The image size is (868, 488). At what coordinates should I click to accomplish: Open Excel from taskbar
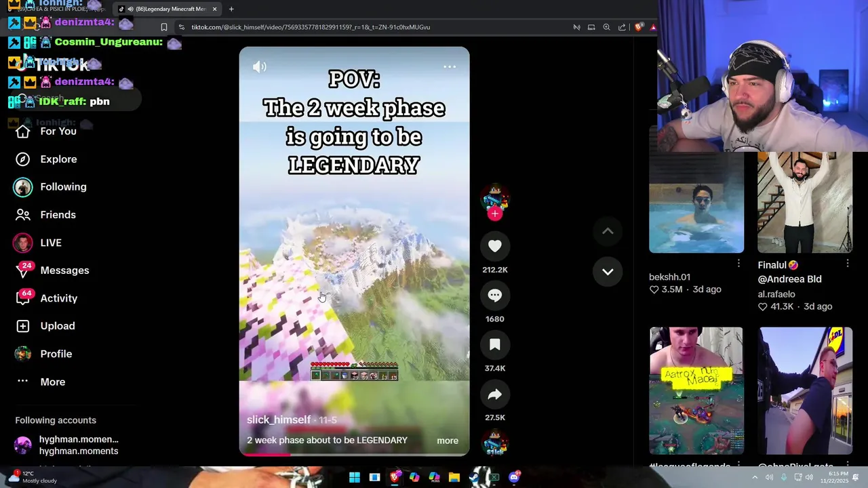pos(494,477)
